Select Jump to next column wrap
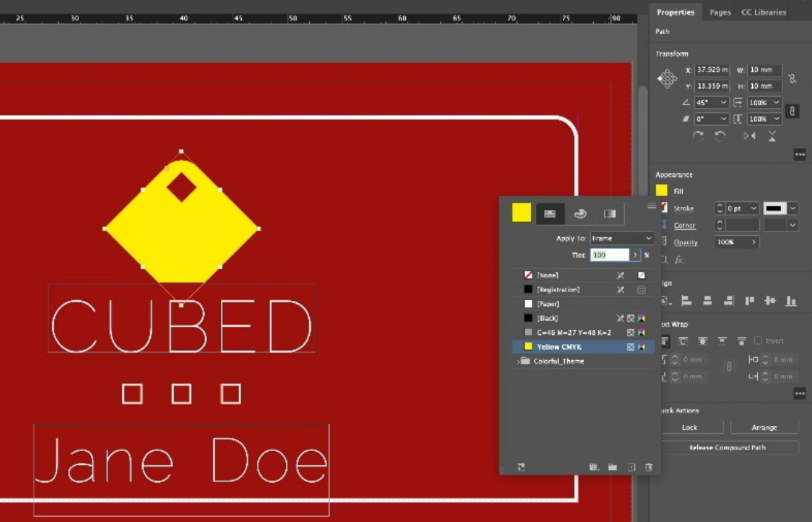The height and width of the screenshot is (522, 812). click(x=742, y=341)
